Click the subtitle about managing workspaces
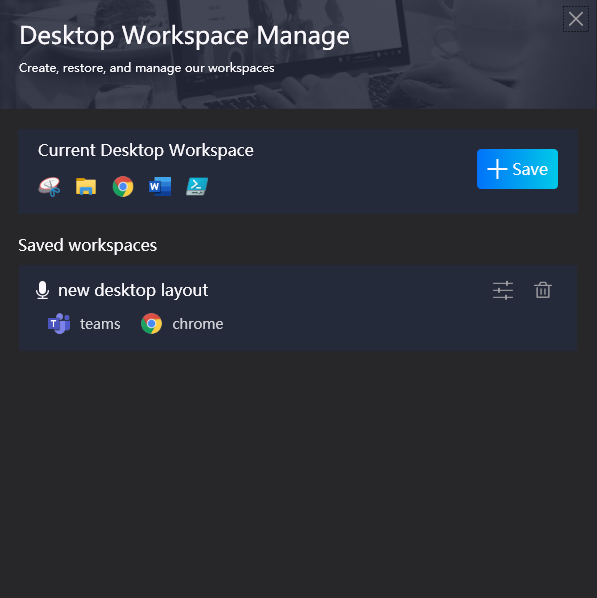 146,68
